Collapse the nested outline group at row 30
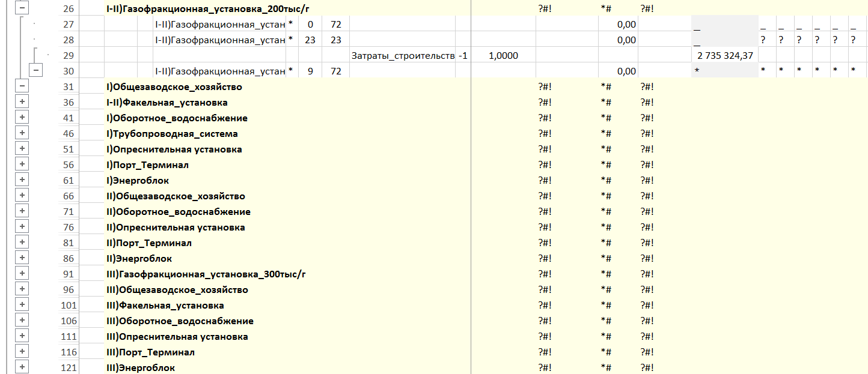 pyautogui.click(x=37, y=71)
